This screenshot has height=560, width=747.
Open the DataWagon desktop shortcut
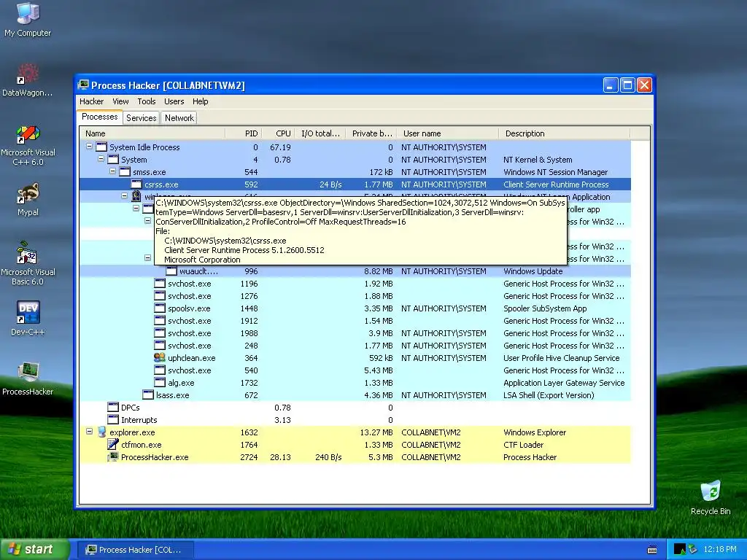click(x=28, y=80)
